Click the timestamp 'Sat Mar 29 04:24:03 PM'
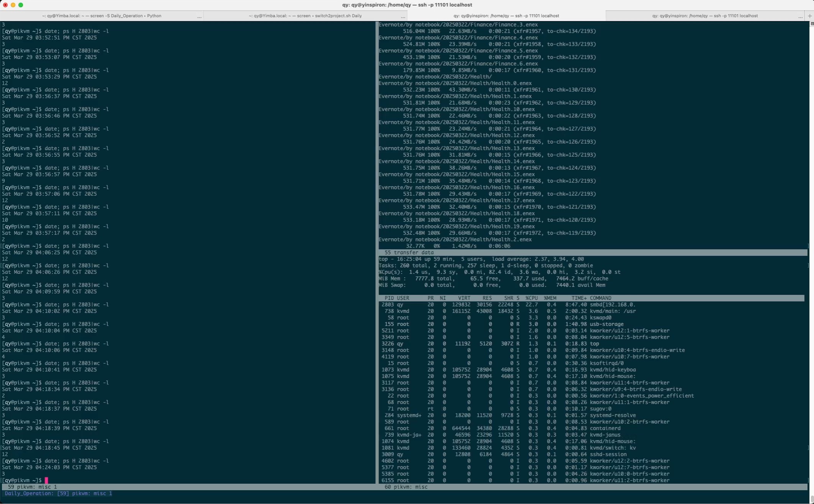 (x=36, y=467)
